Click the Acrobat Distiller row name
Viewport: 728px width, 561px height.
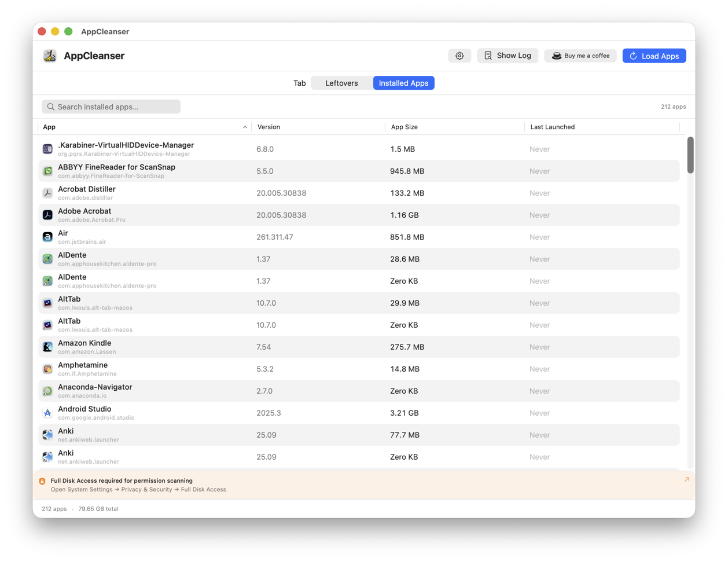tap(87, 189)
